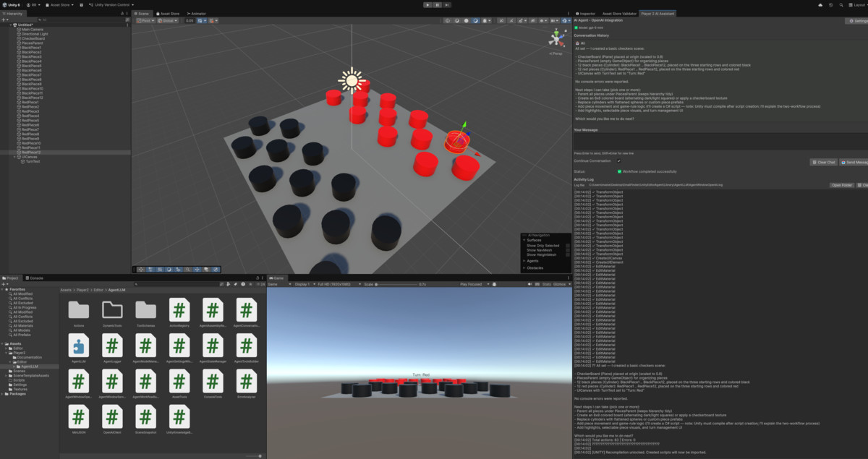868x459 pixels.
Task: Click the Your Message input box
Action: pyautogui.click(x=720, y=142)
